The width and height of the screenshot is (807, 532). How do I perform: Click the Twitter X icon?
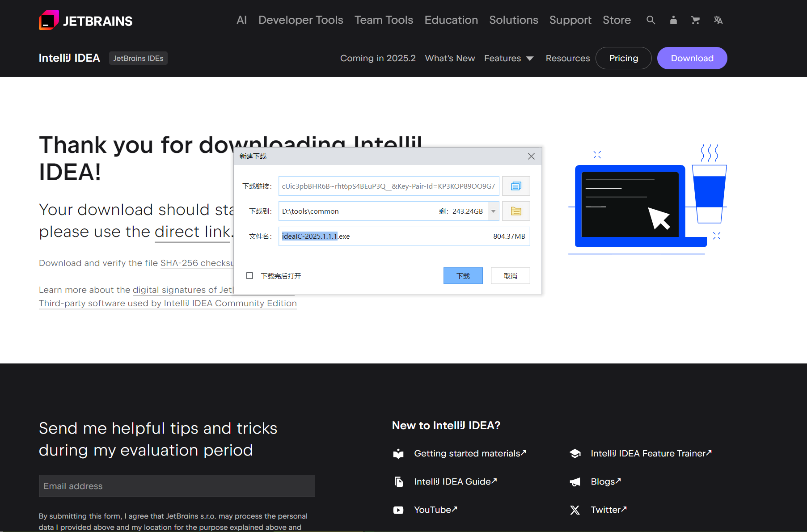pos(575,510)
